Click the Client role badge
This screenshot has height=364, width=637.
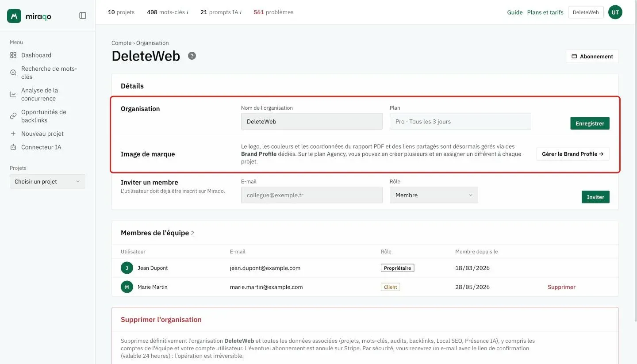391,287
